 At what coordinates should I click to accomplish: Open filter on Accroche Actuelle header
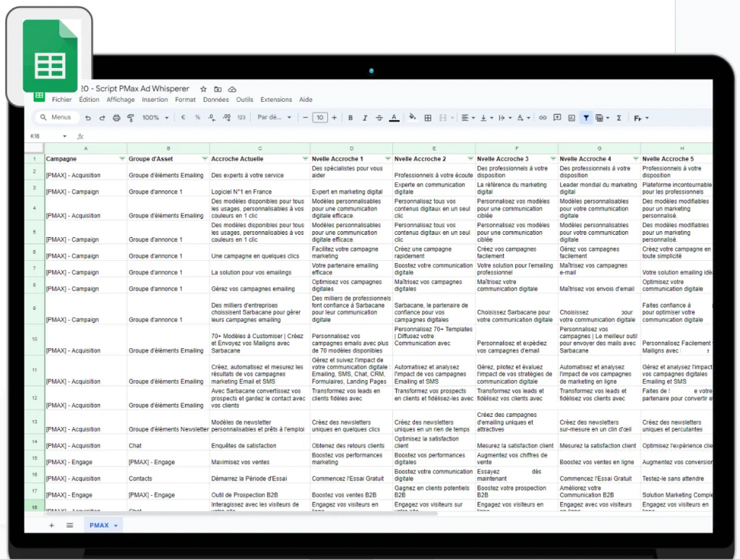(306, 158)
